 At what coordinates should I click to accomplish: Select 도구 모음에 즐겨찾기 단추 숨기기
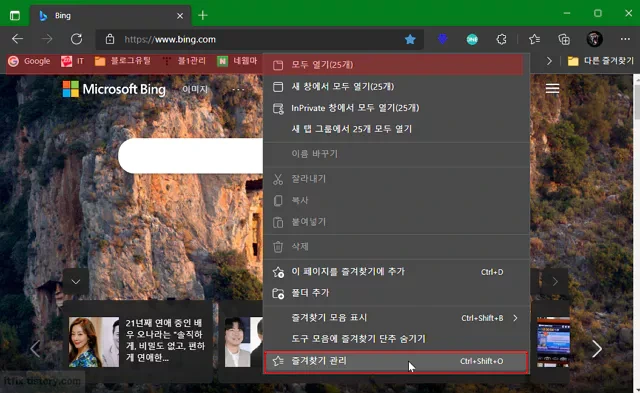coord(397,339)
